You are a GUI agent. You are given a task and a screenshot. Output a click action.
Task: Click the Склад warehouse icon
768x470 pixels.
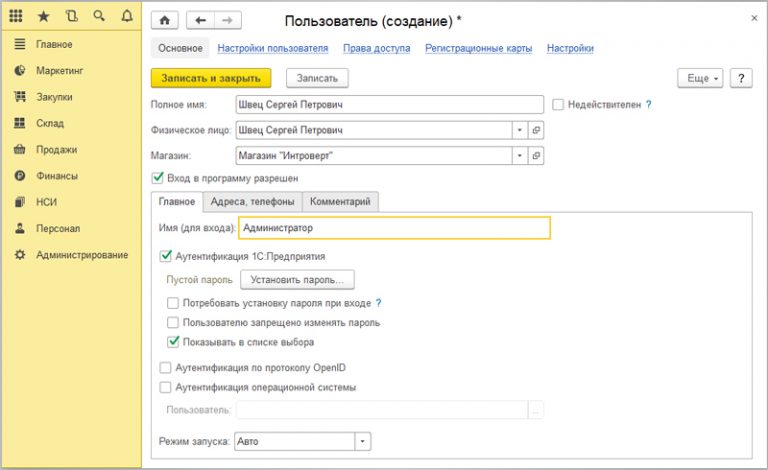(20, 123)
